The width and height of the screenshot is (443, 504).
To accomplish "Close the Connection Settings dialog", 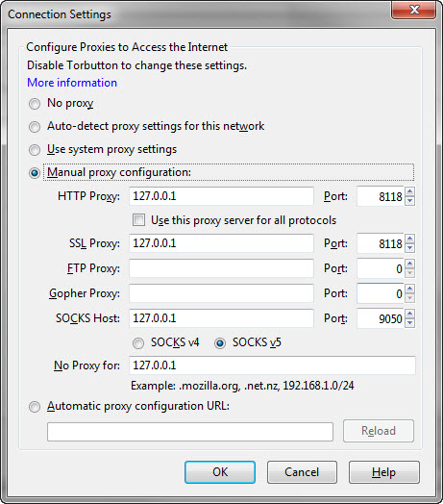I will 414,10.
